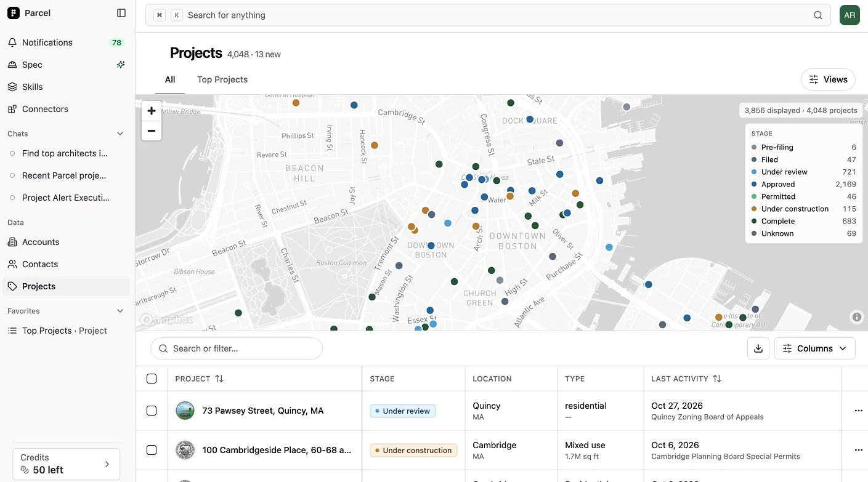Click the magnifier icon in top search bar
The image size is (868, 482).
point(818,15)
